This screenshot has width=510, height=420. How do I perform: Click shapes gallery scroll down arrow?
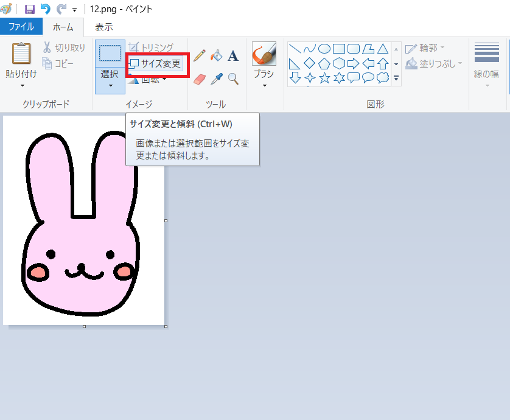coord(396,64)
